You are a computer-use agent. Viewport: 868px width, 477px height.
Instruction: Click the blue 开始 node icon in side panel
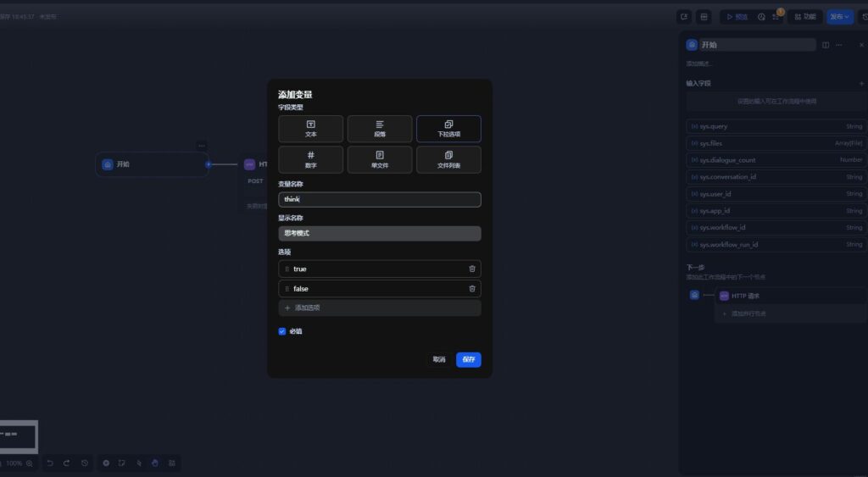tap(692, 45)
